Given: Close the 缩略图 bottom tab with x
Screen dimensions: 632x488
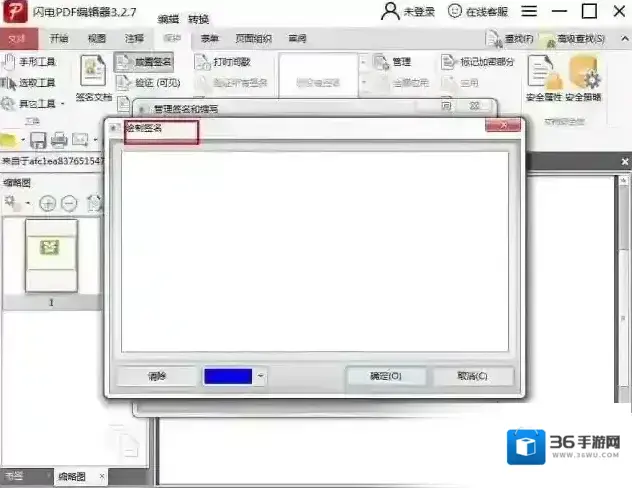Looking at the screenshot, I should (102, 476).
